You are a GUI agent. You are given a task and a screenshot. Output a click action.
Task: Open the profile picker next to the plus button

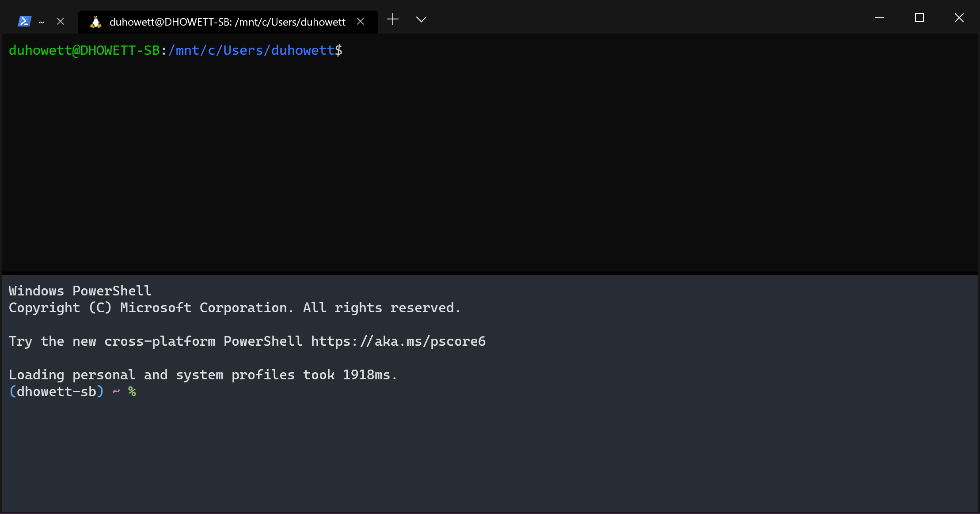click(x=421, y=19)
